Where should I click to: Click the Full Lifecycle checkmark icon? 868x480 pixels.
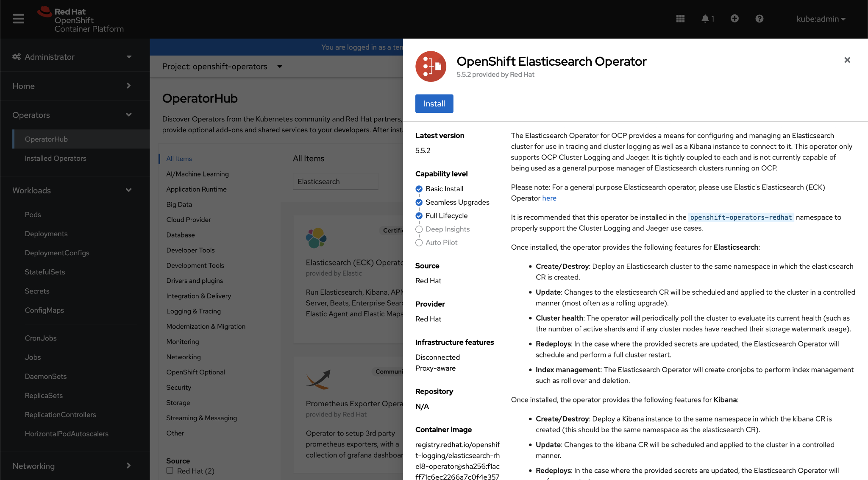click(419, 216)
